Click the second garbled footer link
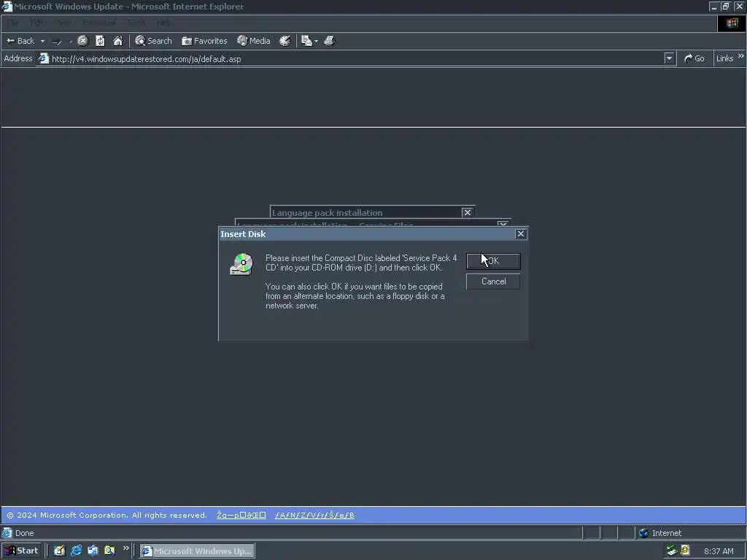747x560 pixels. (x=314, y=516)
